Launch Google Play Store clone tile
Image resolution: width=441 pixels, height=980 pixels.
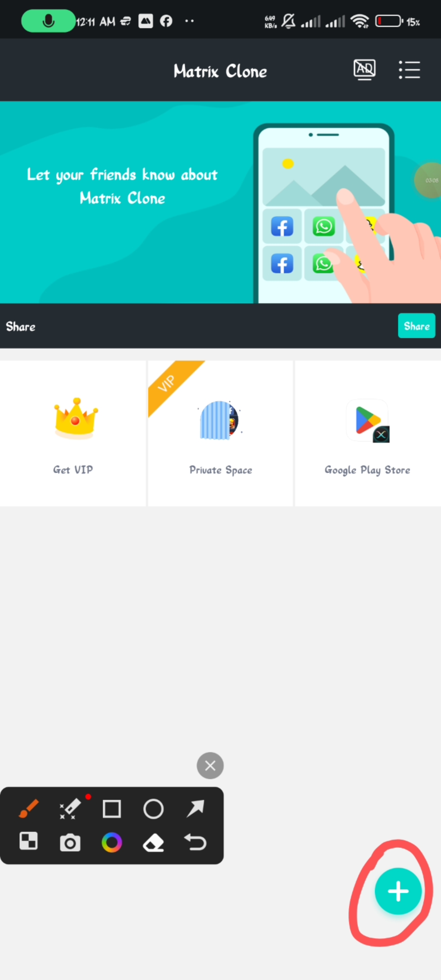click(x=368, y=434)
